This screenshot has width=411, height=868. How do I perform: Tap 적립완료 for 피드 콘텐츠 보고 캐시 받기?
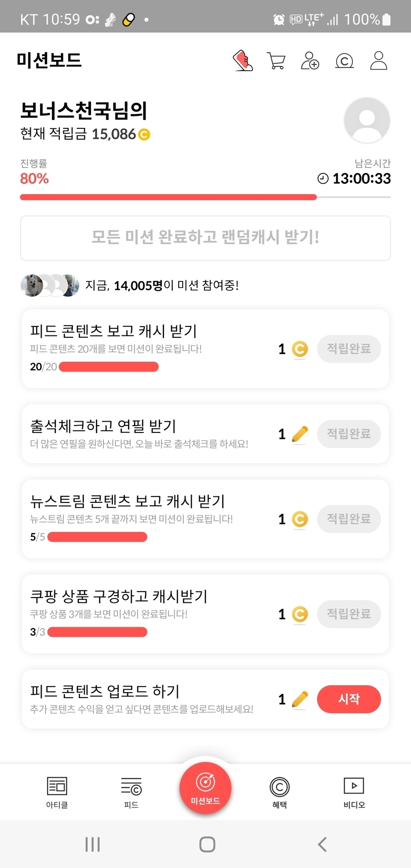click(349, 349)
